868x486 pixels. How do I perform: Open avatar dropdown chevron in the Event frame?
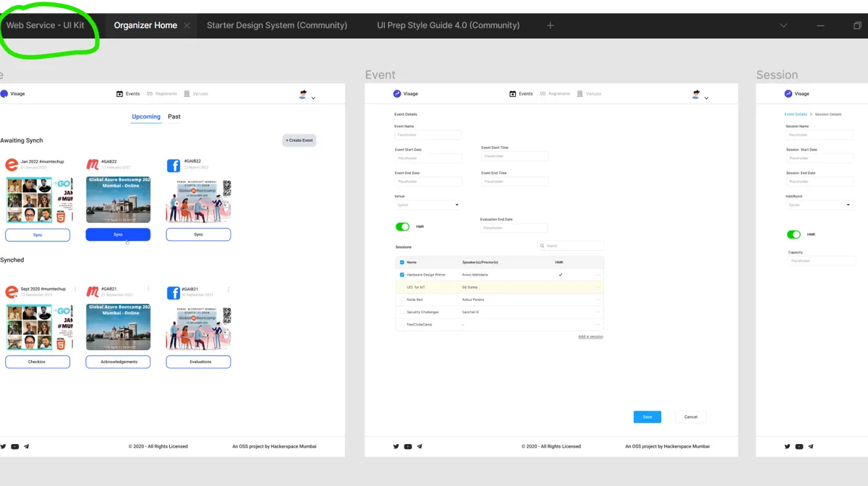pyautogui.click(x=707, y=98)
